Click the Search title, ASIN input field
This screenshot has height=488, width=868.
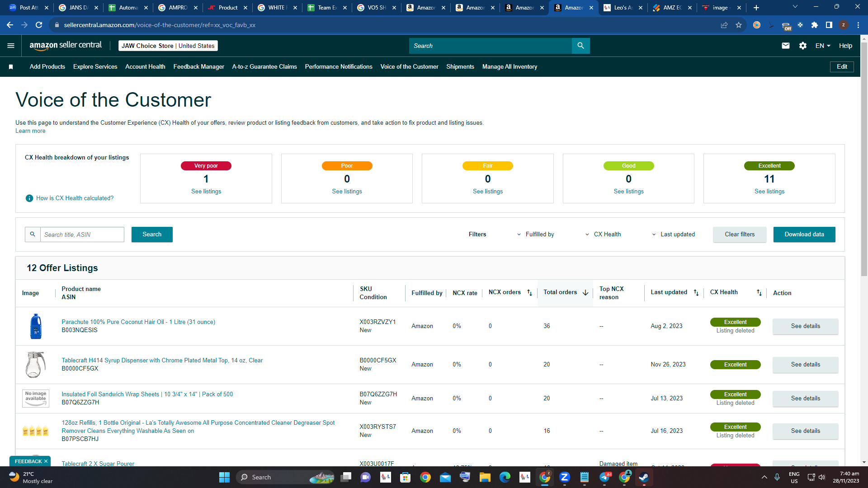pyautogui.click(x=82, y=235)
